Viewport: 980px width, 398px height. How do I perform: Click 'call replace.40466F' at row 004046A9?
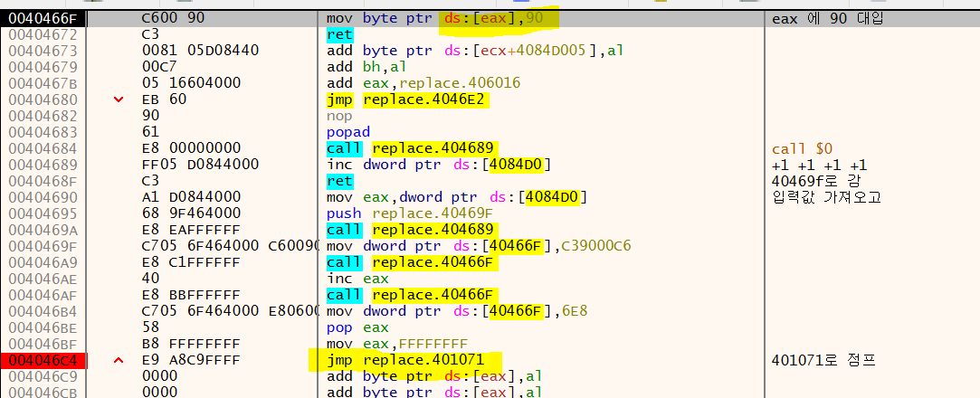coord(412,262)
